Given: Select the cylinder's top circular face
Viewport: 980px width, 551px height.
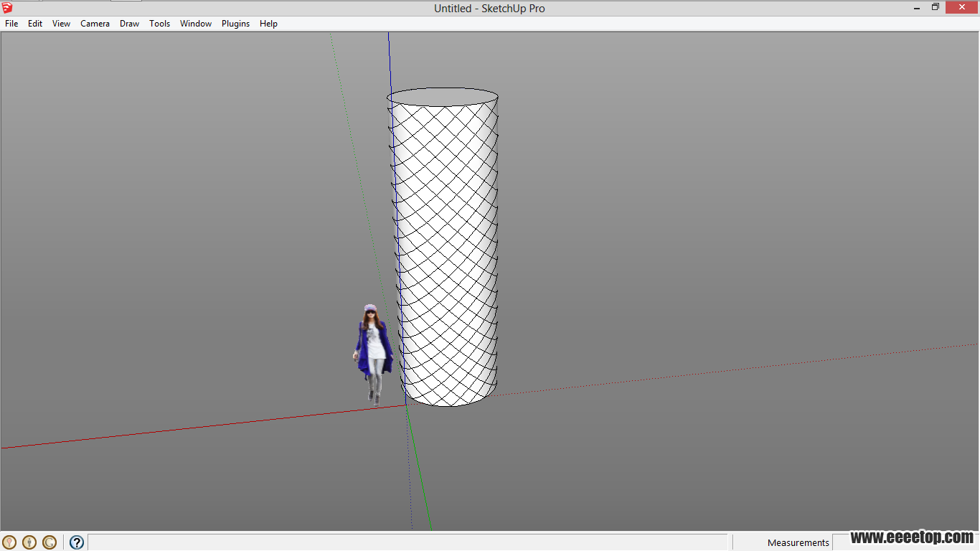Looking at the screenshot, I should (443, 97).
